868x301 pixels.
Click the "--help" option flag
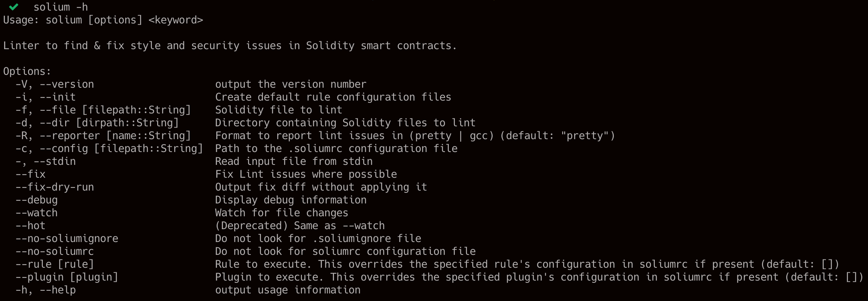click(58, 290)
